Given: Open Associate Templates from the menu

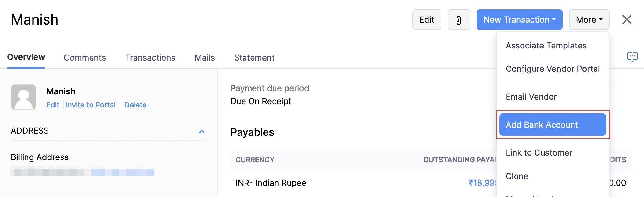Looking at the screenshot, I should click(x=546, y=45).
